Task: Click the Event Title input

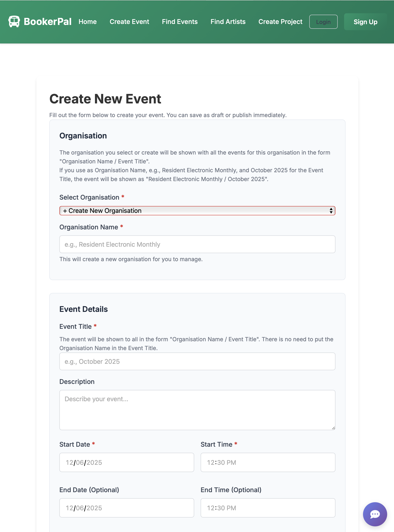Action: click(x=197, y=361)
